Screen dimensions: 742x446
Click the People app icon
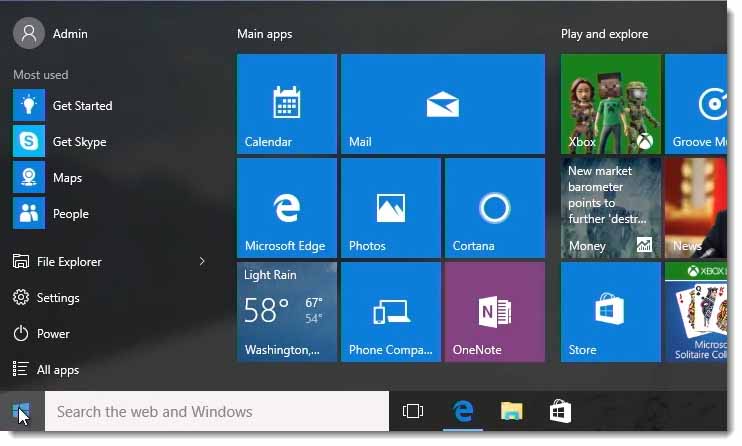pyautogui.click(x=29, y=213)
